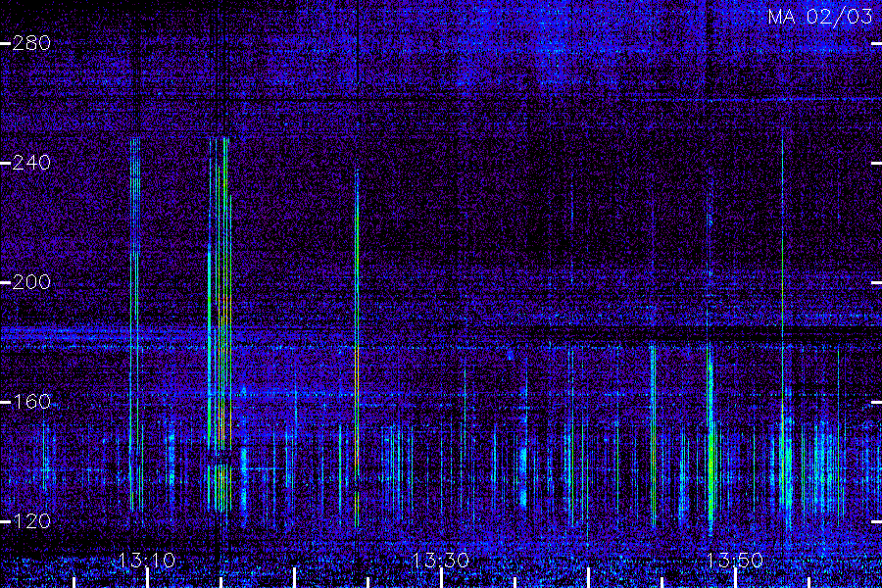This screenshot has width=882, height=588.
Task: Click the 240 frequency axis label
Action: 31,163
